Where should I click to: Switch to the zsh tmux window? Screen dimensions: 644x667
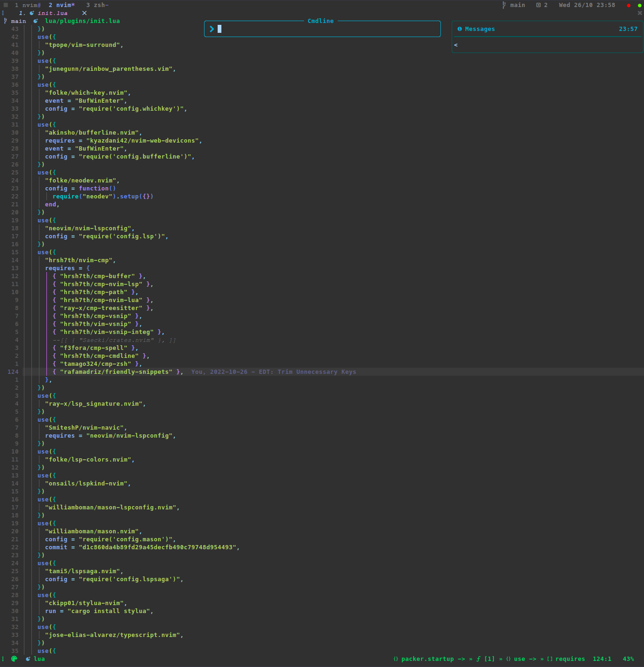pos(98,5)
